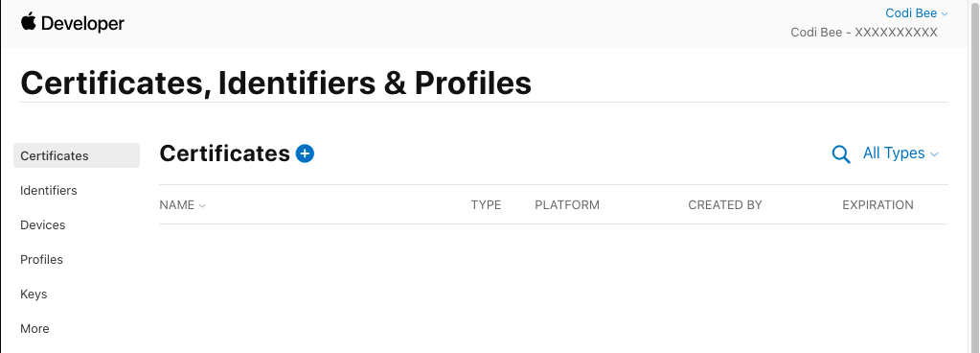Click the team name Codi Bee - XXXXXXXXXX
This screenshot has width=980, height=353.
coord(864,33)
